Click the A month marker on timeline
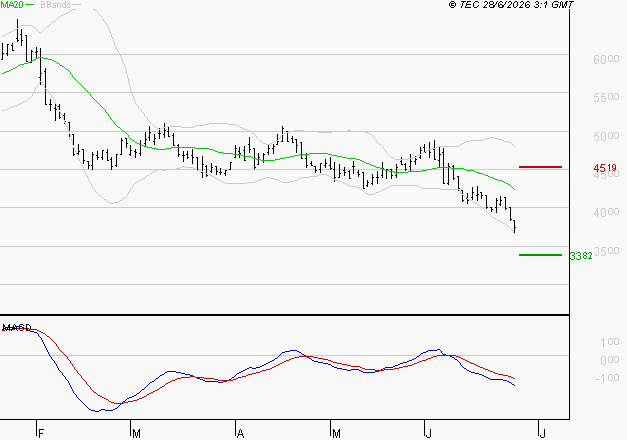 (x=240, y=434)
